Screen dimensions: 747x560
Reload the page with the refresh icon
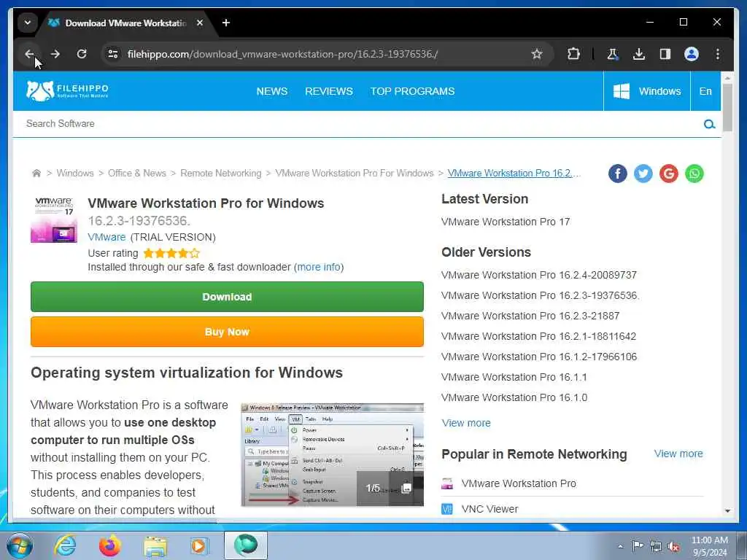point(82,54)
